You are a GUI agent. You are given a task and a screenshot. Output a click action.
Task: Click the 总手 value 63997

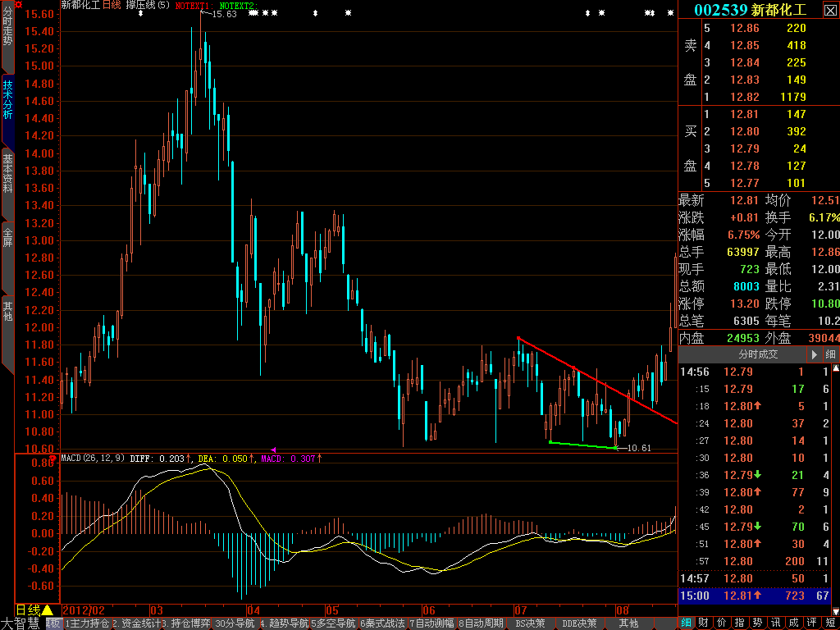click(743, 252)
